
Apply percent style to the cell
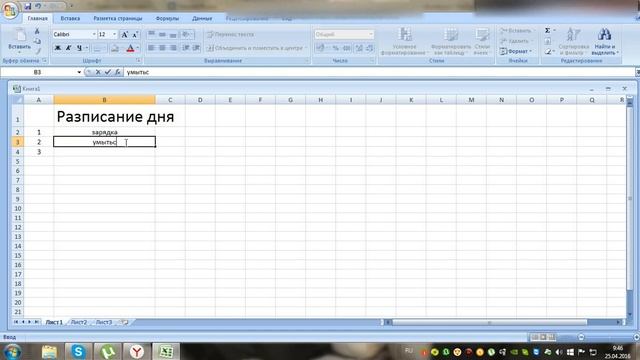pos(335,48)
